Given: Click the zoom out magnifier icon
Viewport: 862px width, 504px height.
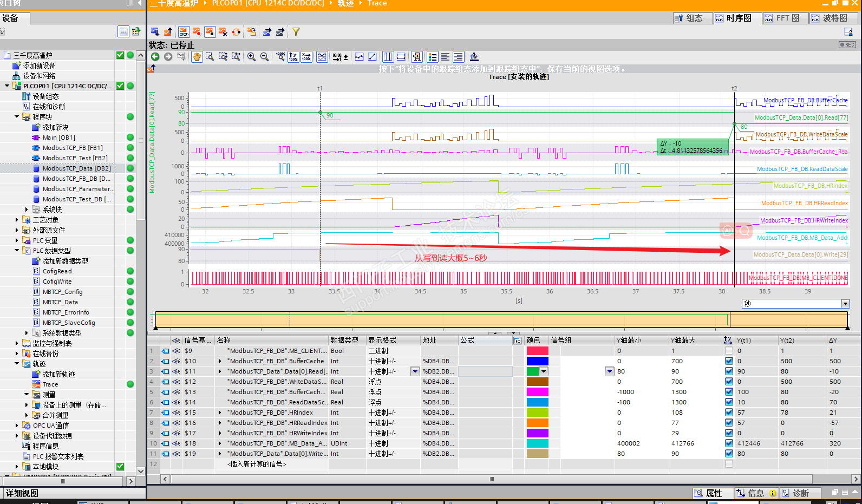Looking at the screenshot, I should pyautogui.click(x=264, y=57).
